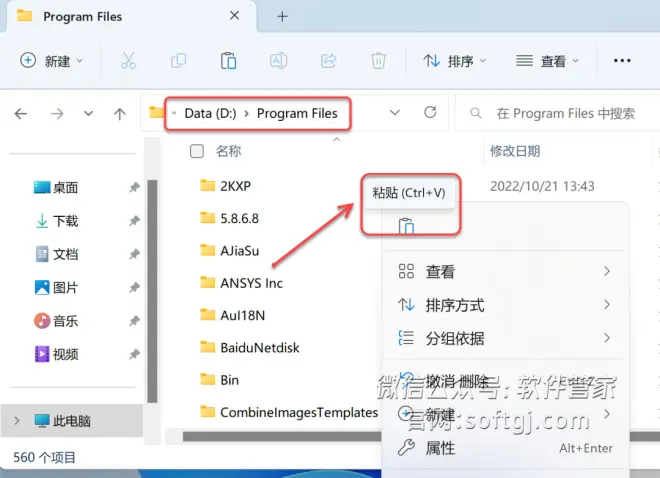The width and height of the screenshot is (660, 478).
Task: Select the 5.8.6.8 folder
Action: tap(229, 218)
